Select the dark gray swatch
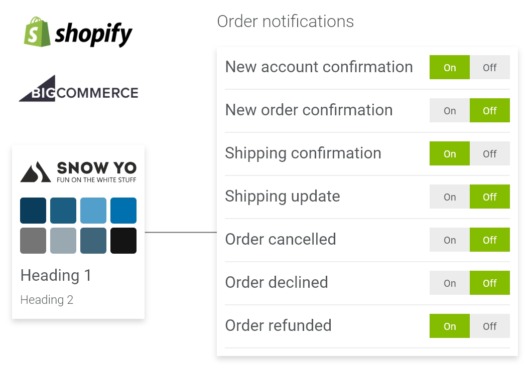 33,241
